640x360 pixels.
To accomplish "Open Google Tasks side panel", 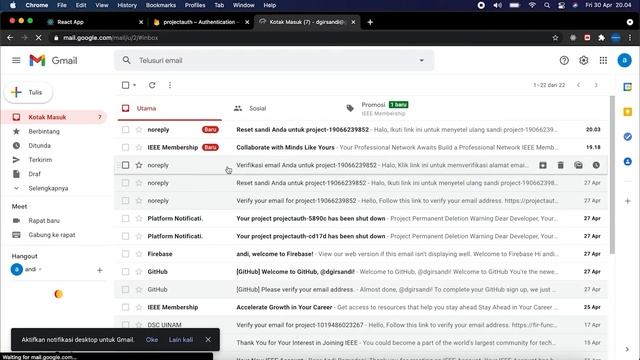I will point(628,137).
